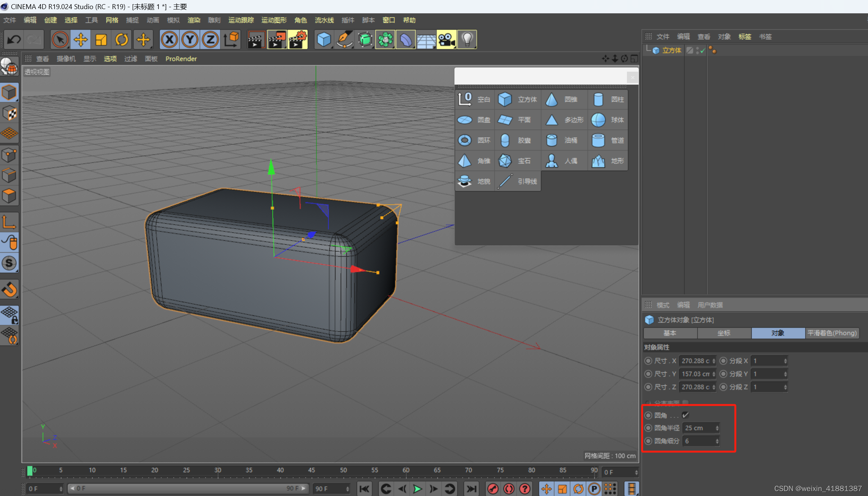Uncheck the 圆角 (fillet) checkbox
The height and width of the screenshot is (496, 868).
pyautogui.click(x=685, y=415)
